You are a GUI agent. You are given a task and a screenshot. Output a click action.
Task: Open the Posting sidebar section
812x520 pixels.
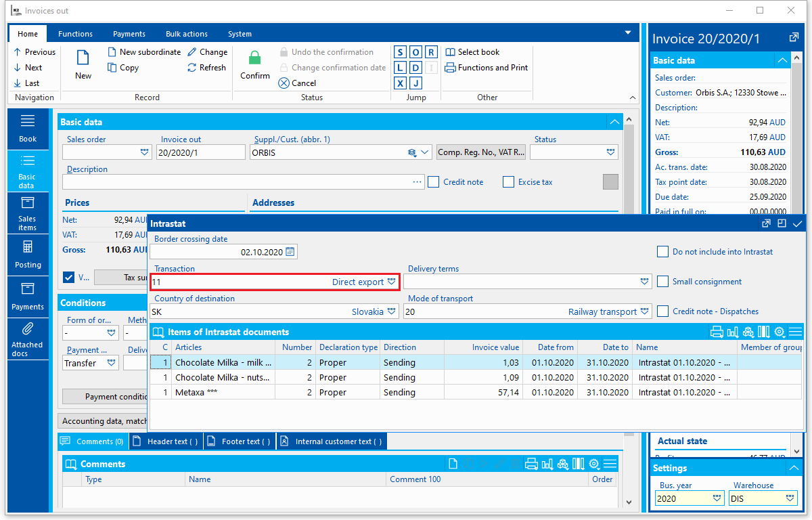click(x=28, y=255)
